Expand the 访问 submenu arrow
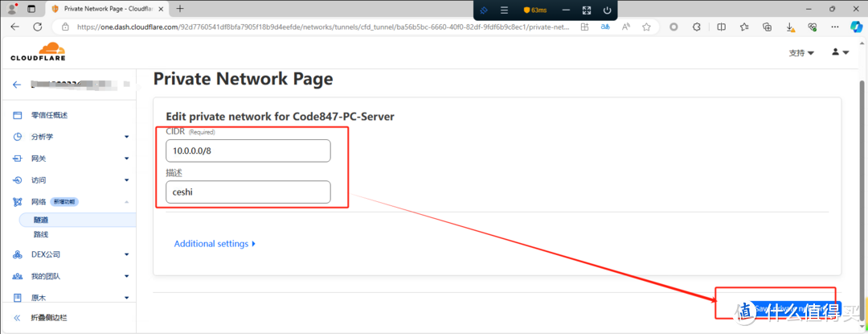 tap(126, 180)
